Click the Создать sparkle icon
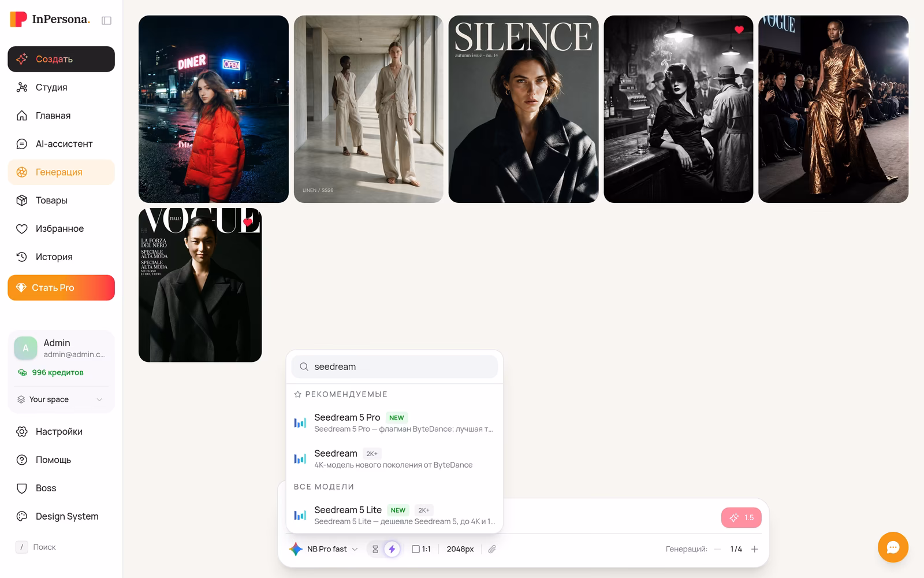This screenshot has height=578, width=924. click(x=22, y=59)
